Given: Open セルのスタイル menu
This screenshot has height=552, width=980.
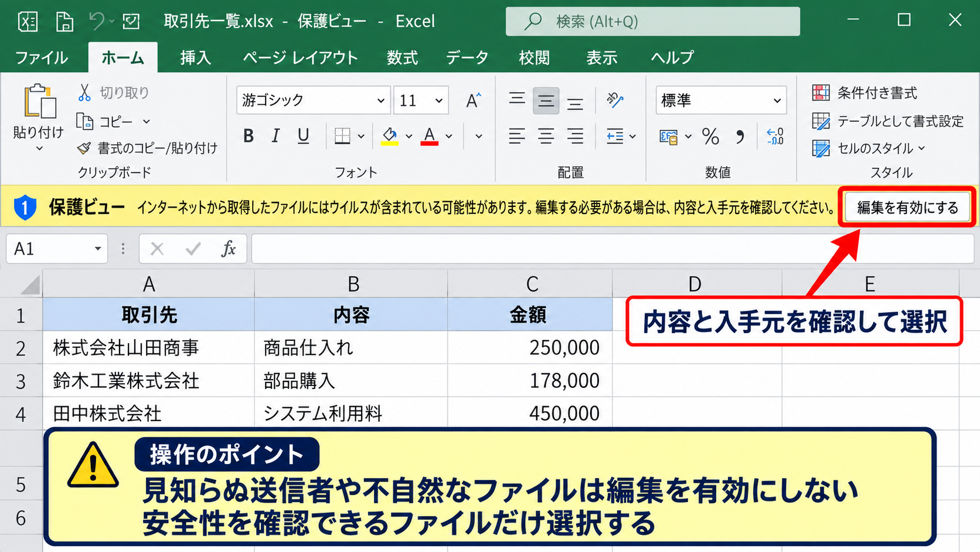Looking at the screenshot, I should pyautogui.click(x=869, y=148).
